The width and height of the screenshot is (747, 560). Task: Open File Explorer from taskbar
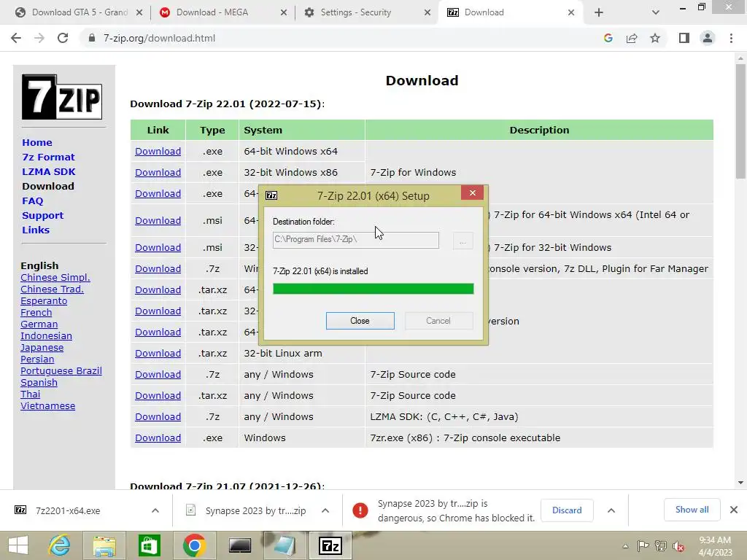coord(104,545)
